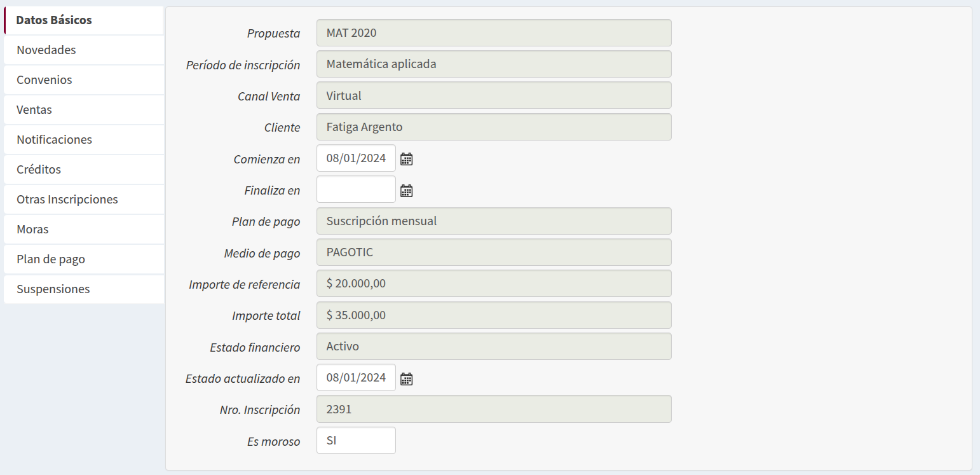Click the Medio de pago PAGOTIC field
Image resolution: width=980 pixels, height=475 pixels.
493,252
